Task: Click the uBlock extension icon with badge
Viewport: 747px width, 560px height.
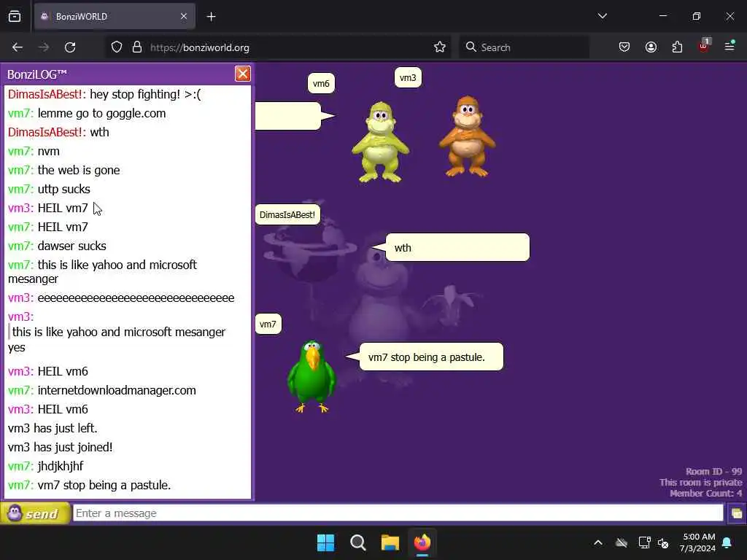Action: [704, 46]
